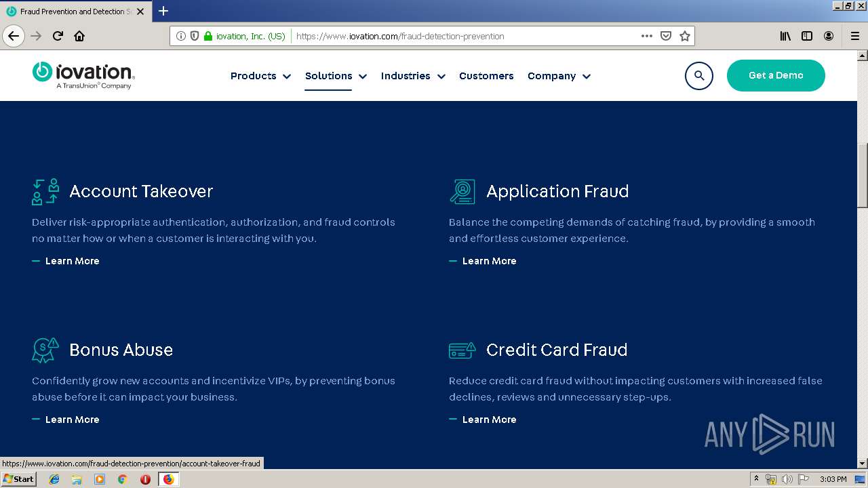The width and height of the screenshot is (868, 488).
Task: Click the Bonus Abuse icon
Action: pos(45,350)
